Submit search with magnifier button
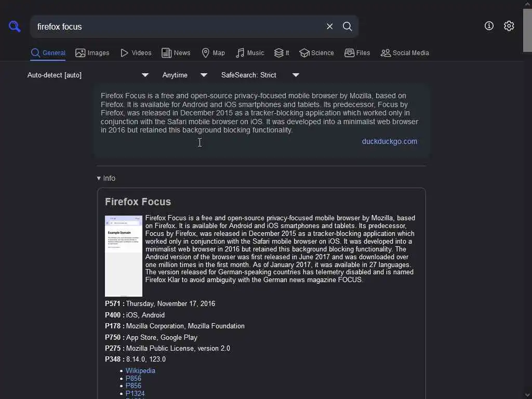The height and width of the screenshot is (399, 532). 347,26
